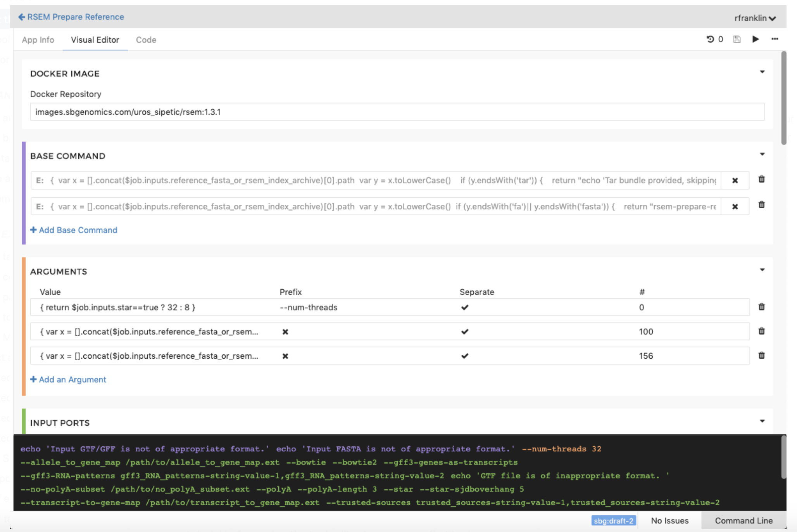This screenshot has height=532, width=797.
Task: Open the RSEM Prepare Reference title link
Action: [x=76, y=17]
